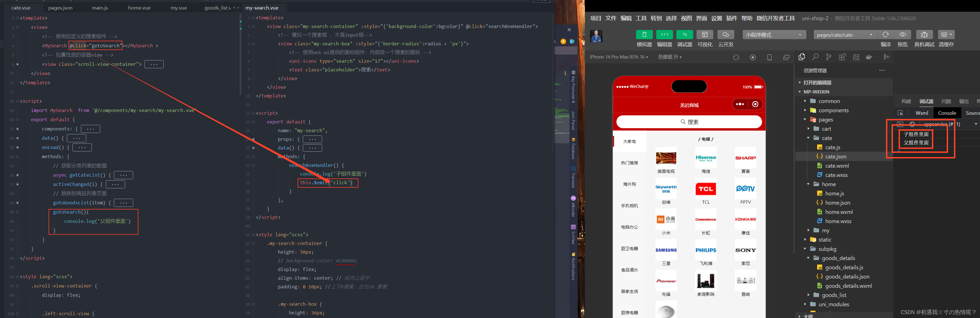
Task: Open the 设置 menu
Action: point(716,18)
